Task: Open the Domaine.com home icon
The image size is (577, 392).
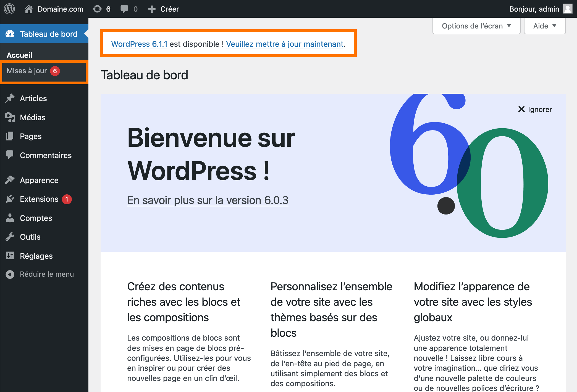Action: point(29,9)
